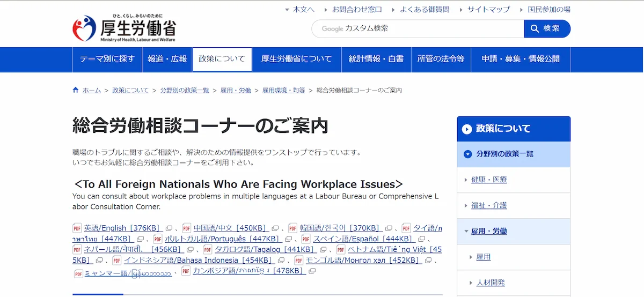The width and height of the screenshot is (644, 297).
Task: Open 政策について sidebar heading
Action: pos(514,129)
